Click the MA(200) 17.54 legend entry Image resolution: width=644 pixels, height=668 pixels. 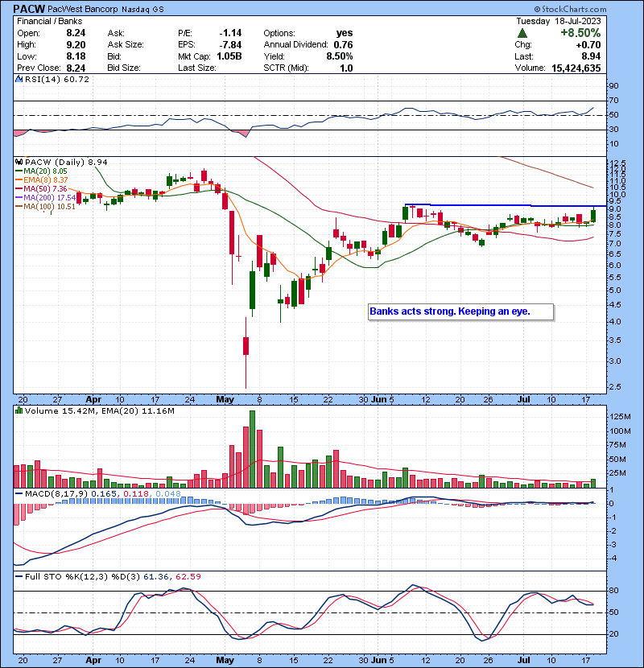(x=45, y=198)
